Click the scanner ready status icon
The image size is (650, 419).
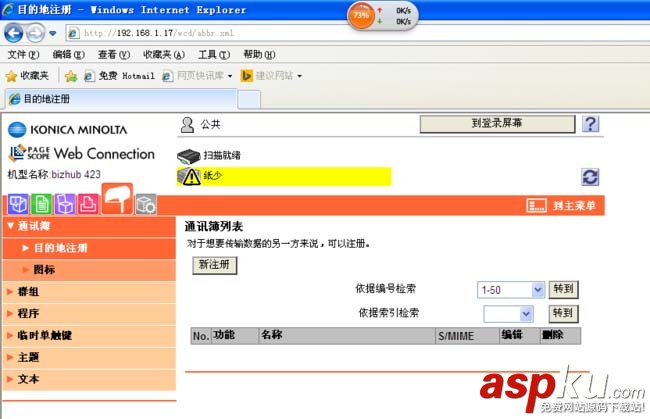pos(189,156)
